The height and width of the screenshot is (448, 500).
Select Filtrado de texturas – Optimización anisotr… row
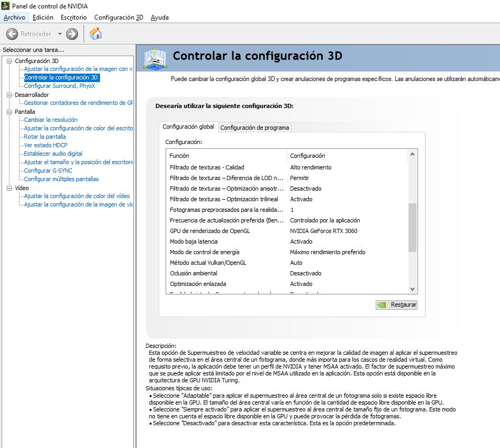[287, 189]
